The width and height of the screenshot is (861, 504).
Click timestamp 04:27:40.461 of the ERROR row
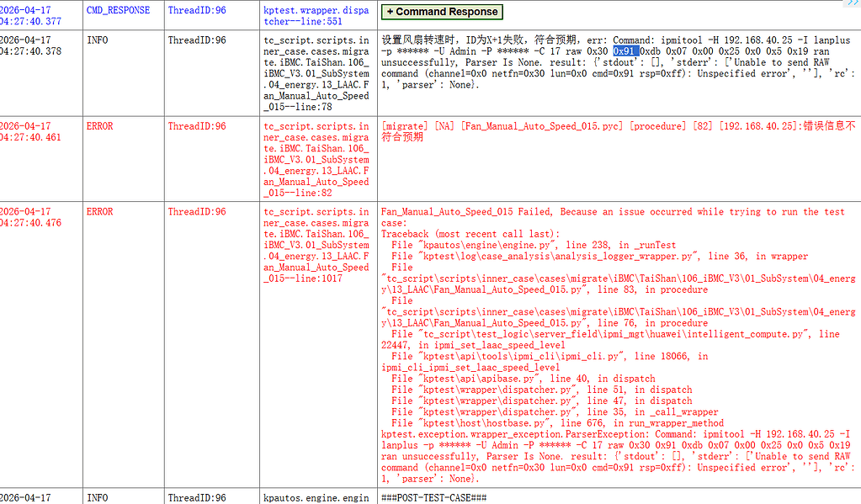pyautogui.click(x=31, y=137)
